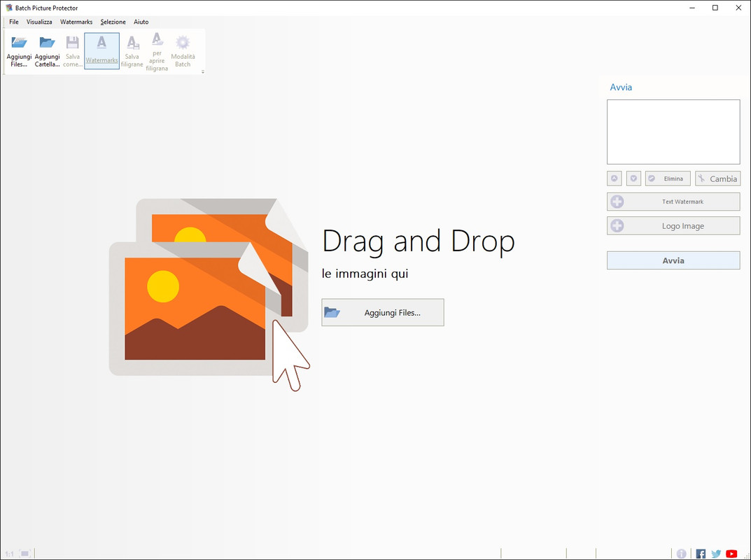
Task: Click the Avvia start button
Action: tap(673, 260)
